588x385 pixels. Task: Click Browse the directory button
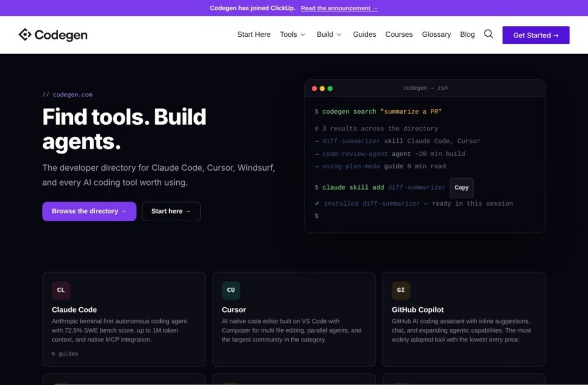(x=89, y=211)
